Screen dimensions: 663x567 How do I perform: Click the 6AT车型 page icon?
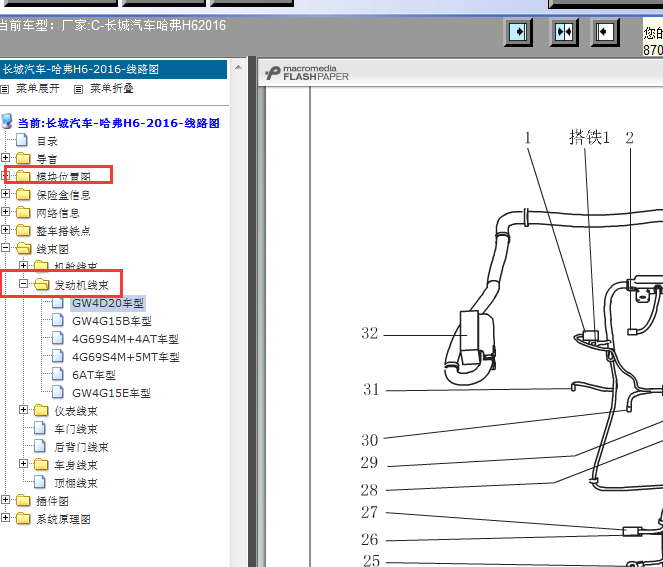pyautogui.click(x=58, y=374)
